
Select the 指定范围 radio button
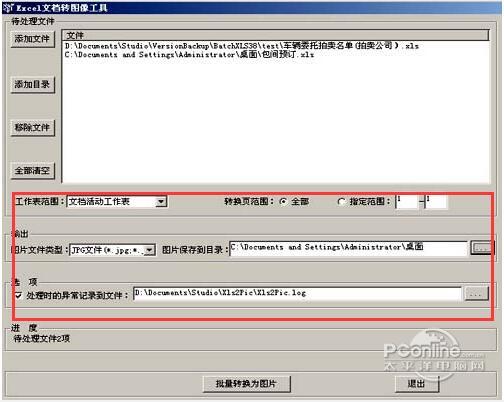[341, 202]
